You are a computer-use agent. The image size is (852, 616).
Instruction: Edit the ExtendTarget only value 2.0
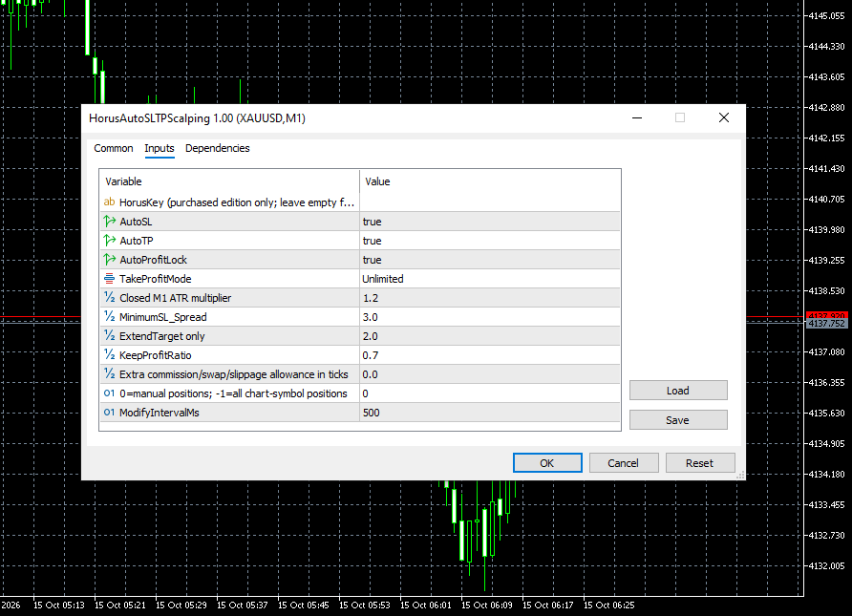coord(490,336)
